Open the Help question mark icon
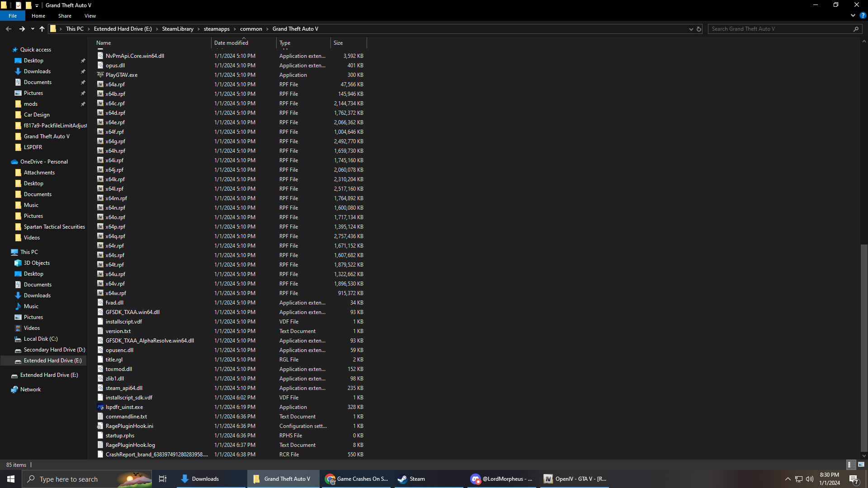The image size is (868, 488). pos(863,15)
